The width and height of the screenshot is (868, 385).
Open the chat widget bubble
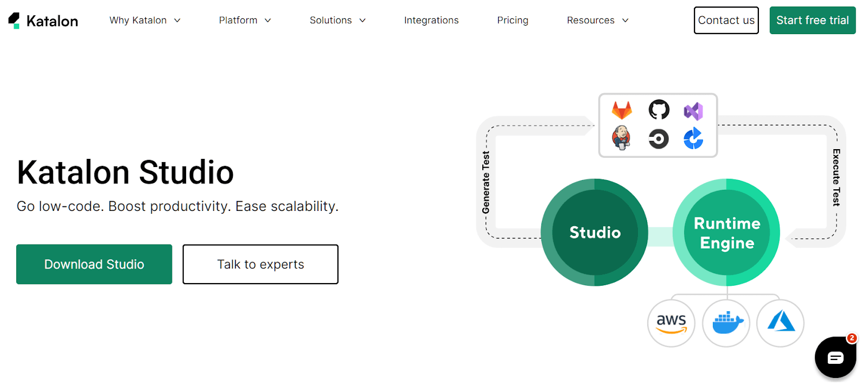[835, 357]
